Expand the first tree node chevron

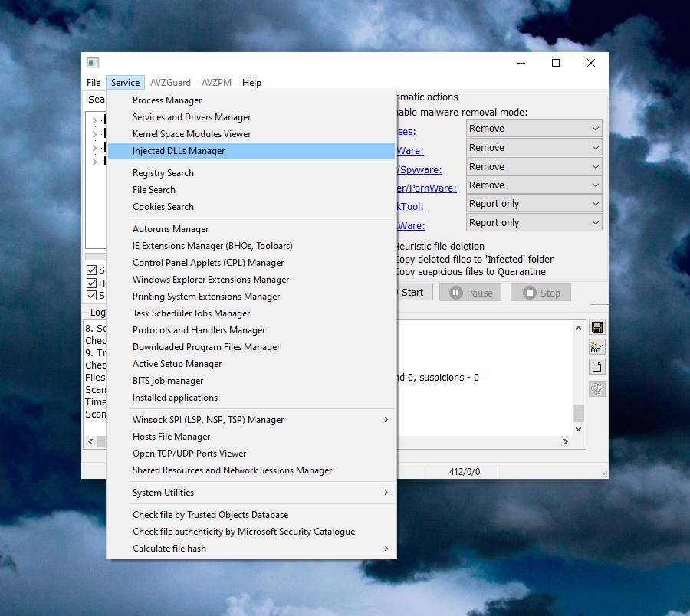pos(94,120)
